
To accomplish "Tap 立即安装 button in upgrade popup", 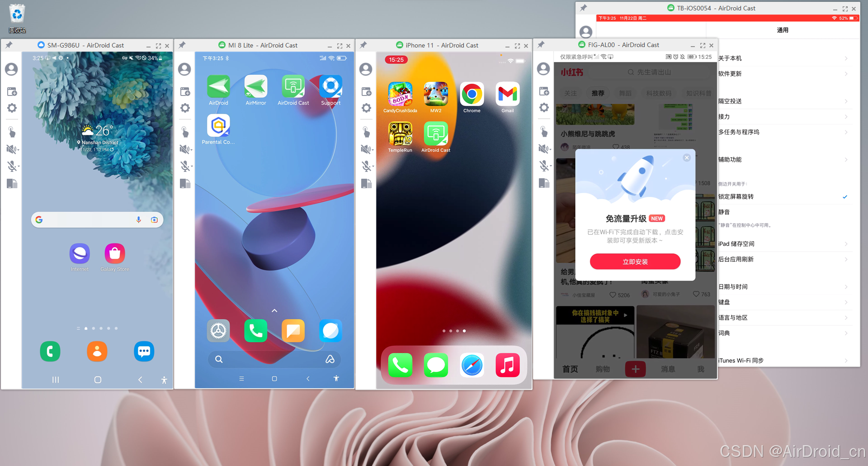I will tap(635, 262).
